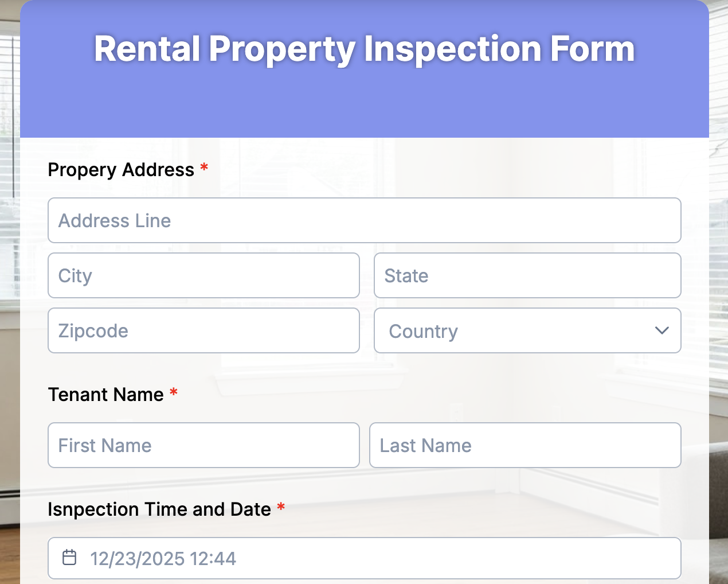The height and width of the screenshot is (584, 728).
Task: Expand the Country selection list
Action: coord(662,330)
